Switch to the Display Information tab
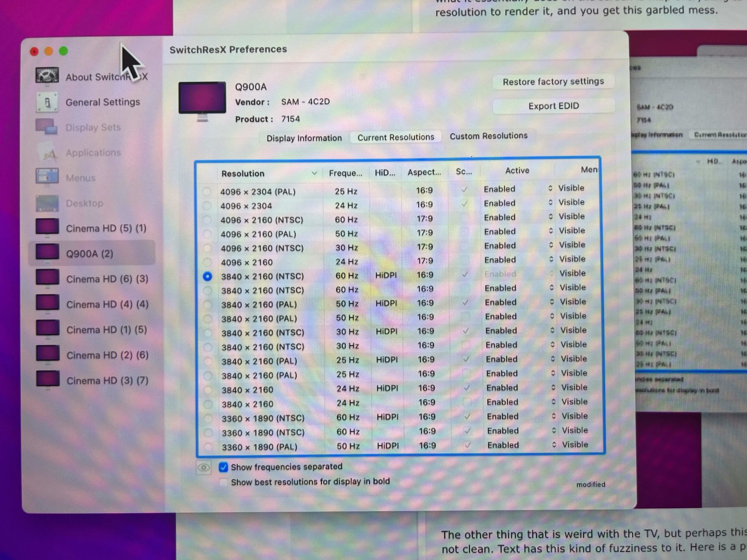This screenshot has height=560, width=747. click(x=304, y=138)
